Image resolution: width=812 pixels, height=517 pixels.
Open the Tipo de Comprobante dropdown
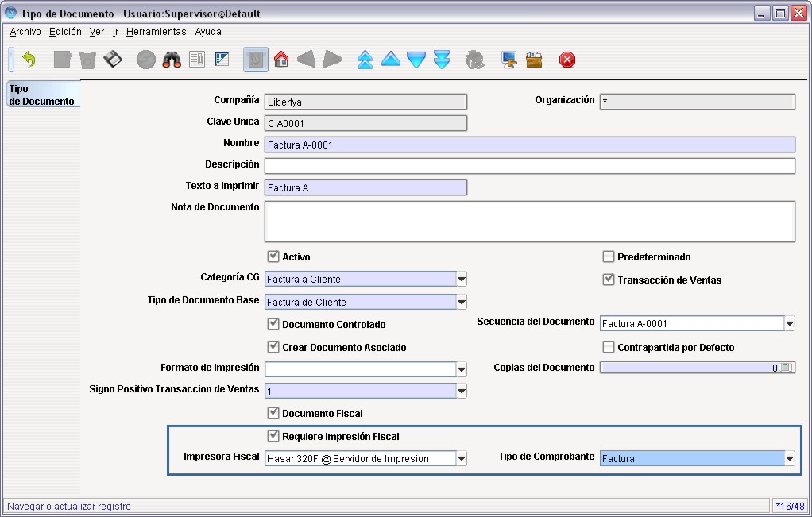pyautogui.click(x=789, y=458)
